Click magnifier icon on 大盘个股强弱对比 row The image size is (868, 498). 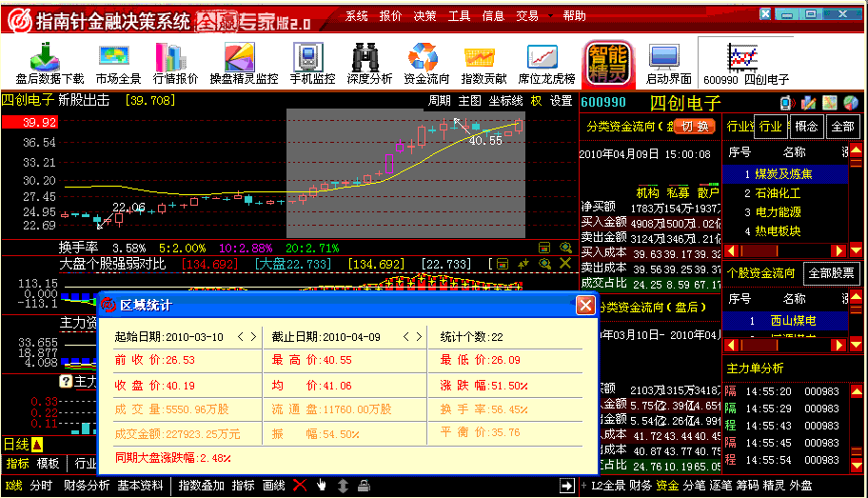tap(544, 264)
